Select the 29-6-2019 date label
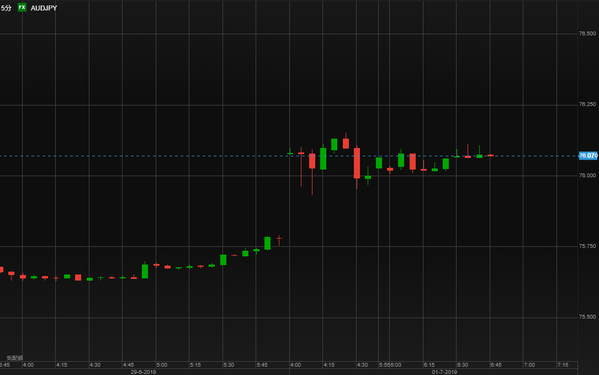 point(143,372)
